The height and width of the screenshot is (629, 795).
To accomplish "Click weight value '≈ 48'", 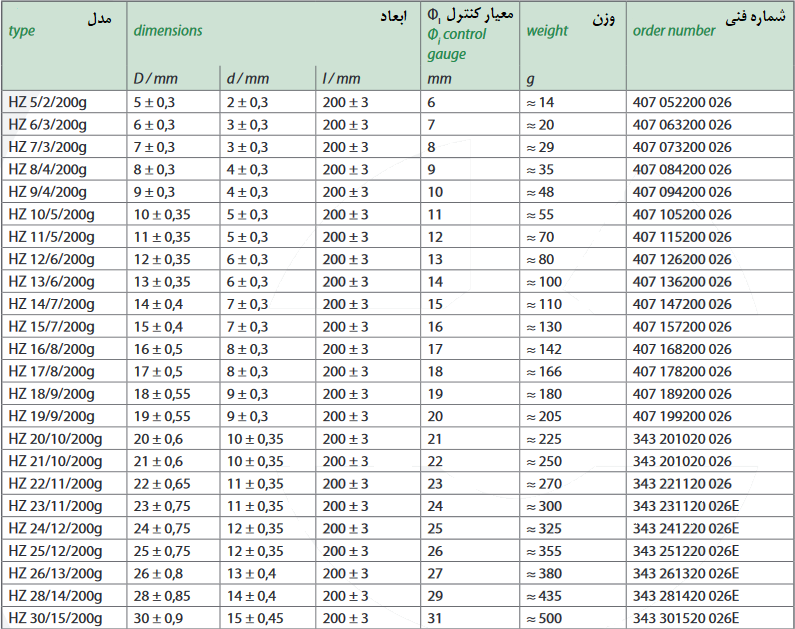I will point(540,192).
